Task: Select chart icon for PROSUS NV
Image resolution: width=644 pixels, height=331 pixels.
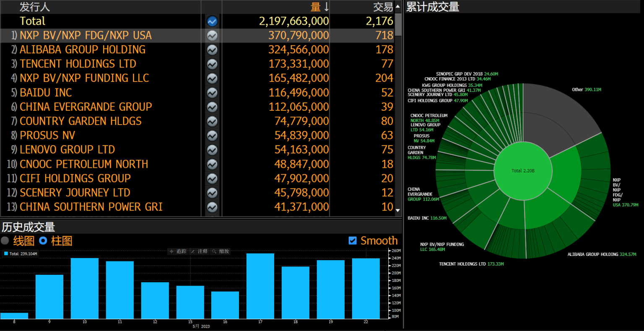Action: 212,136
